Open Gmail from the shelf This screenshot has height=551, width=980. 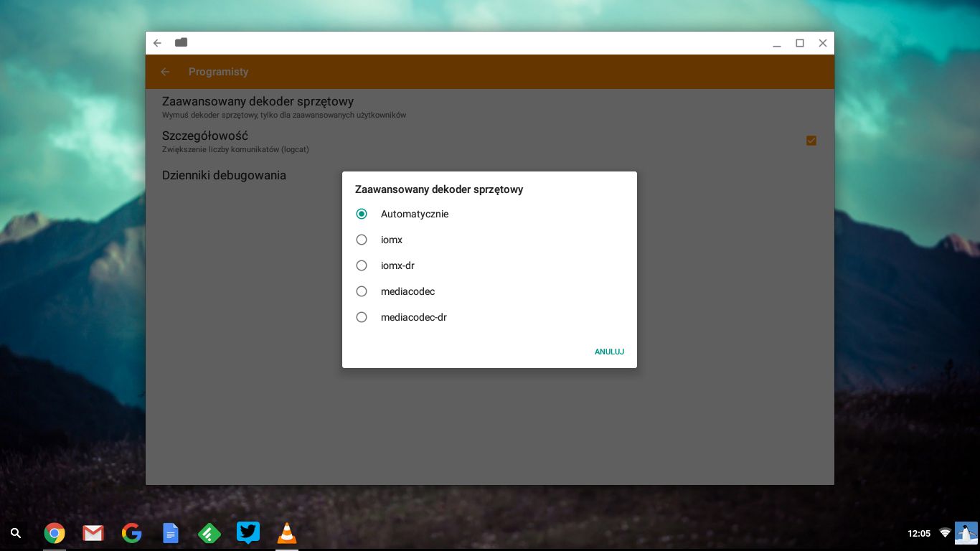tap(93, 533)
